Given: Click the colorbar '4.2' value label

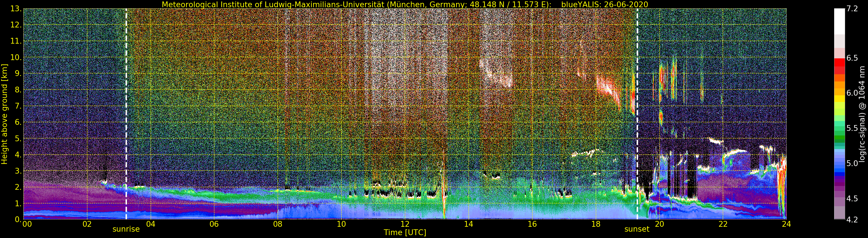Looking at the screenshot, I should 852,220.
